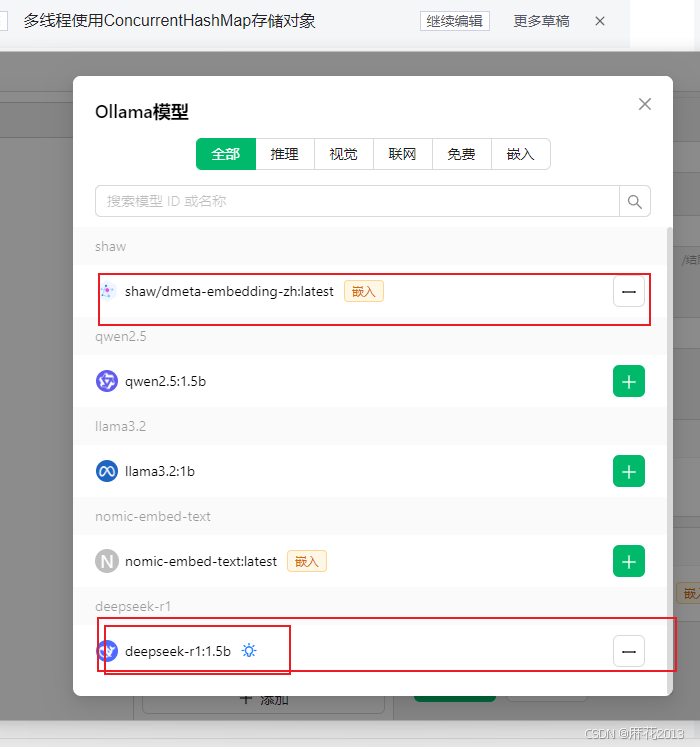700x747 pixels.
Task: Remove deepseek-r1:1.5b model with minus button
Action: [629, 651]
